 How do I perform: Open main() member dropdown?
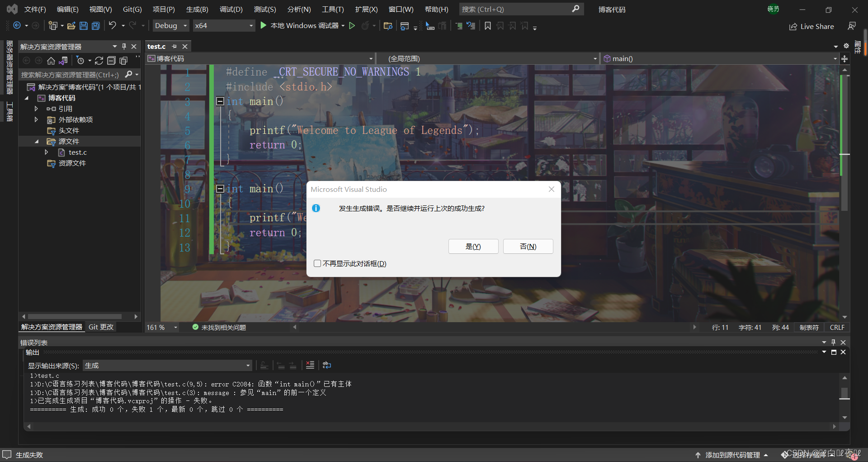coord(720,59)
